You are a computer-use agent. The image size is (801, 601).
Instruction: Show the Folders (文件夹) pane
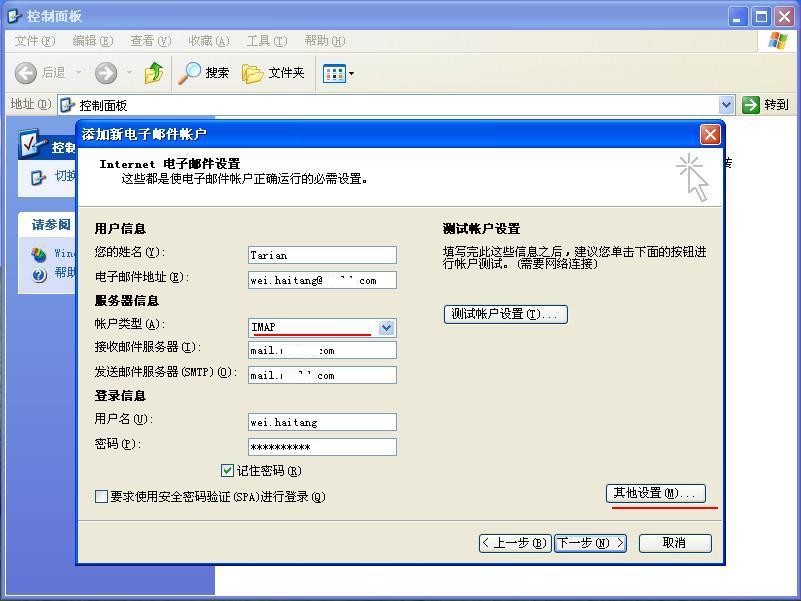[x=273, y=73]
